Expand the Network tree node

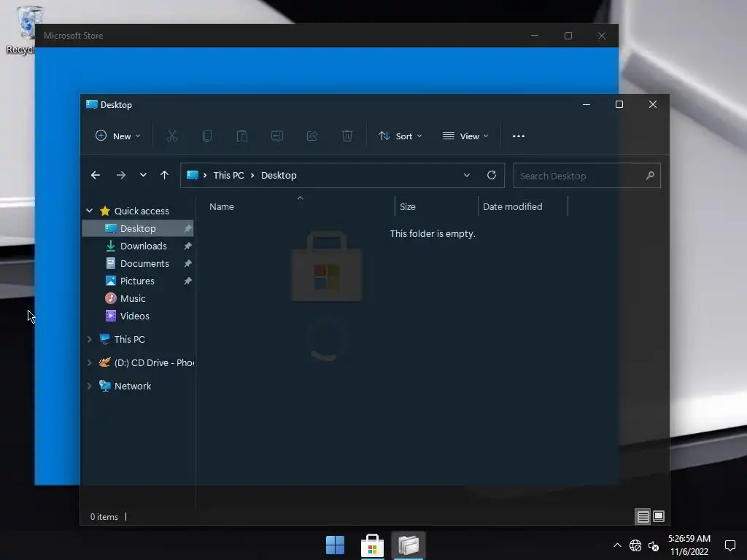point(89,386)
